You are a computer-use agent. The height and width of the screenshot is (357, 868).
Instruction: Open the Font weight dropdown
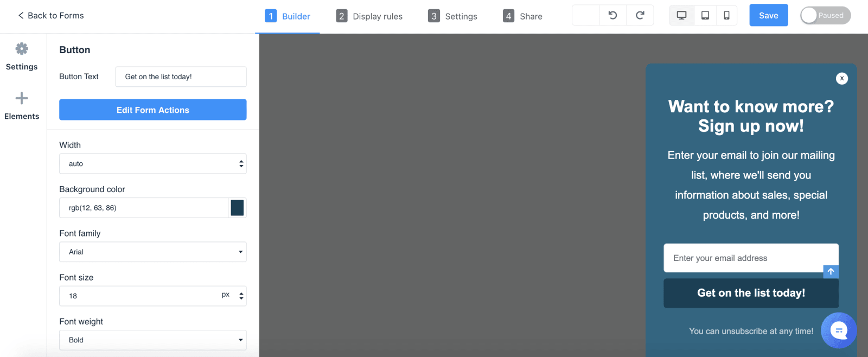152,340
